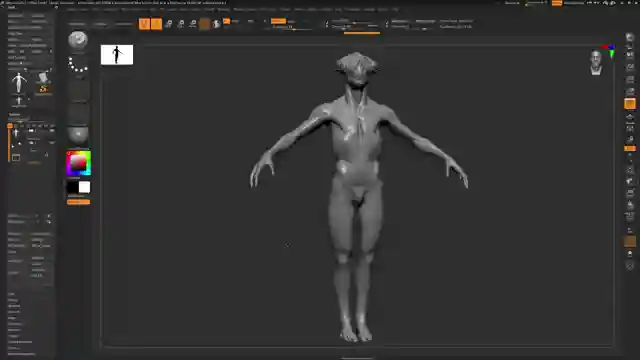Viewport: 640px width, 360px height.
Task: Select the small figure tool below the main thumbnail
Action: point(19,102)
